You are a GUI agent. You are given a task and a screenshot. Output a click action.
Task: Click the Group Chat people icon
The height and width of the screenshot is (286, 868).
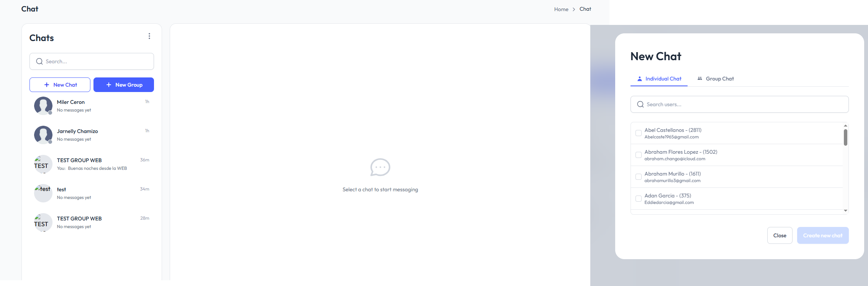(700, 79)
